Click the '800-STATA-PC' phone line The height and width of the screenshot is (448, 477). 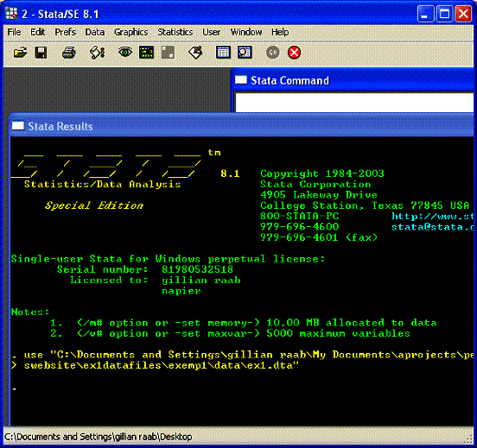pyautogui.click(x=299, y=216)
